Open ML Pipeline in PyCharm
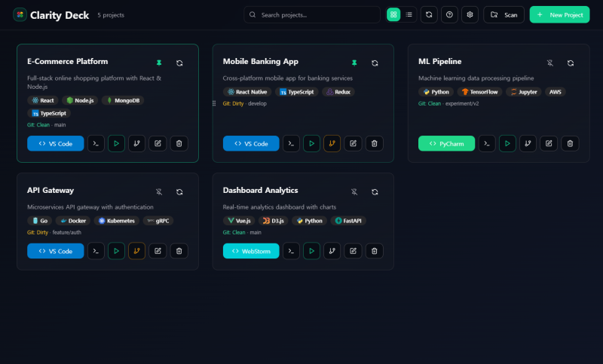The width and height of the screenshot is (603, 364). tap(446, 143)
